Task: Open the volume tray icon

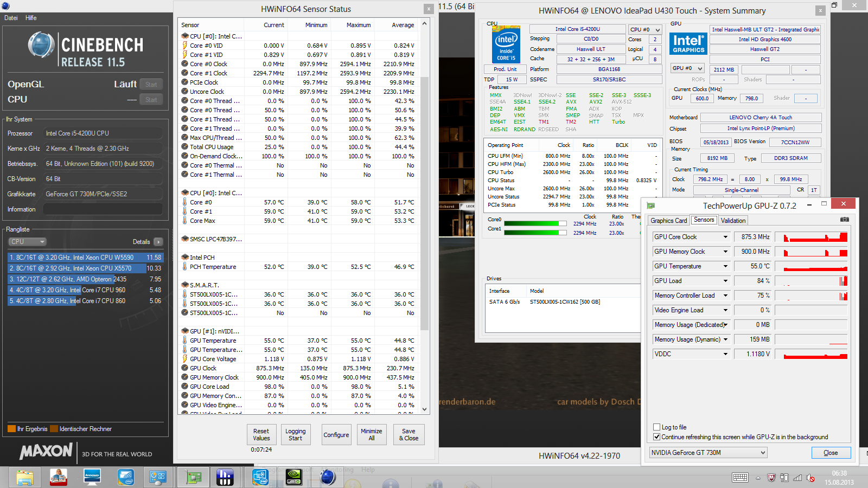Action: [x=810, y=478]
